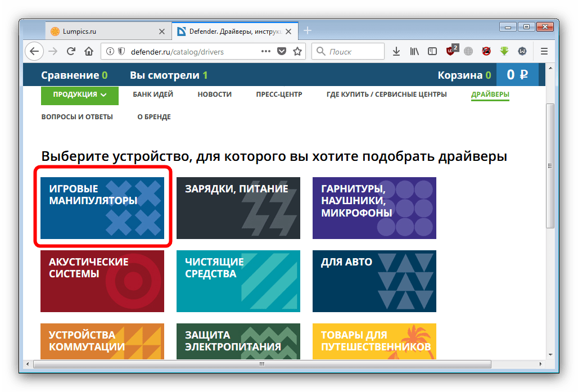Open the uBlock extension icon

tap(451, 51)
